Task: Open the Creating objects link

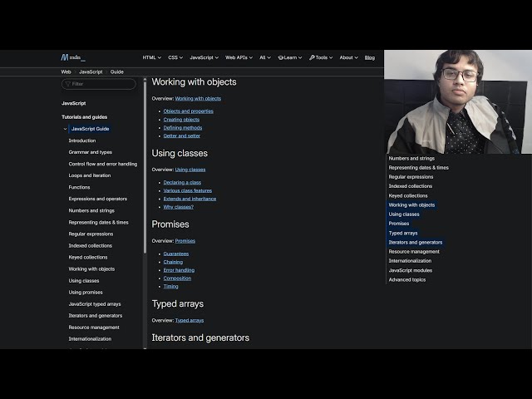Action: point(181,120)
